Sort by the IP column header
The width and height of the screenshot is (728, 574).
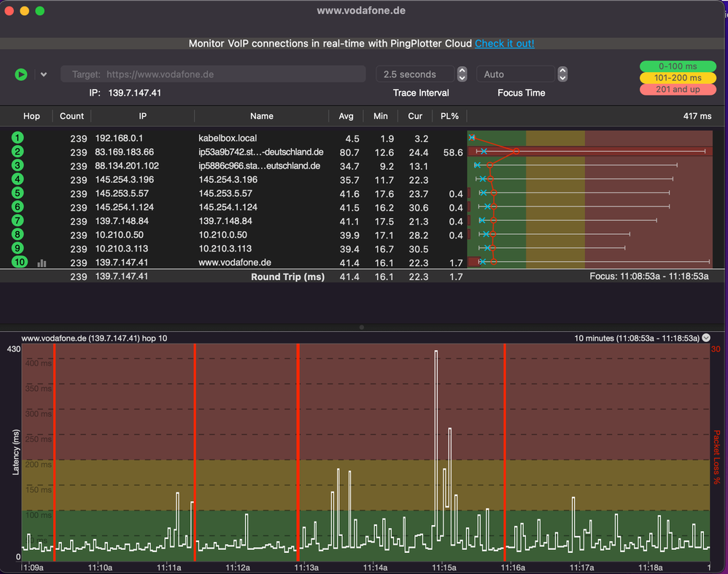(x=142, y=116)
